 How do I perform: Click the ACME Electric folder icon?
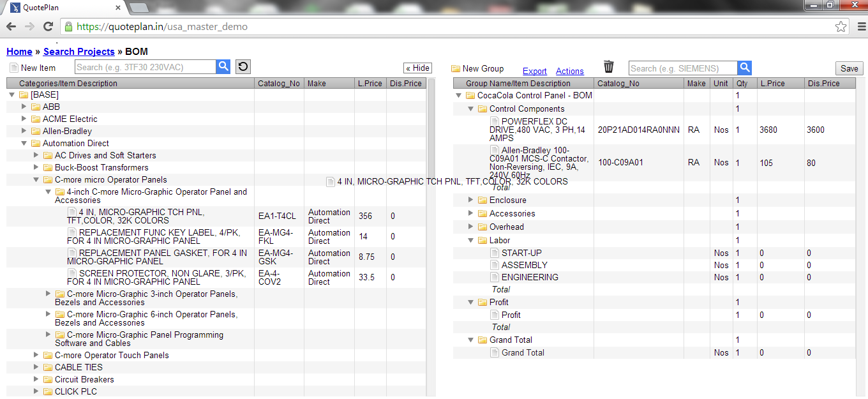click(x=36, y=119)
